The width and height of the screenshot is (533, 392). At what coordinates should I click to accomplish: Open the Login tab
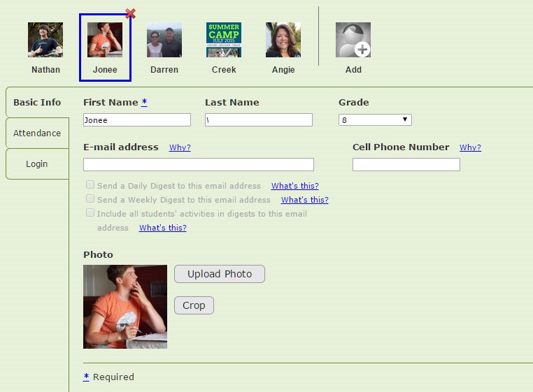(x=37, y=164)
